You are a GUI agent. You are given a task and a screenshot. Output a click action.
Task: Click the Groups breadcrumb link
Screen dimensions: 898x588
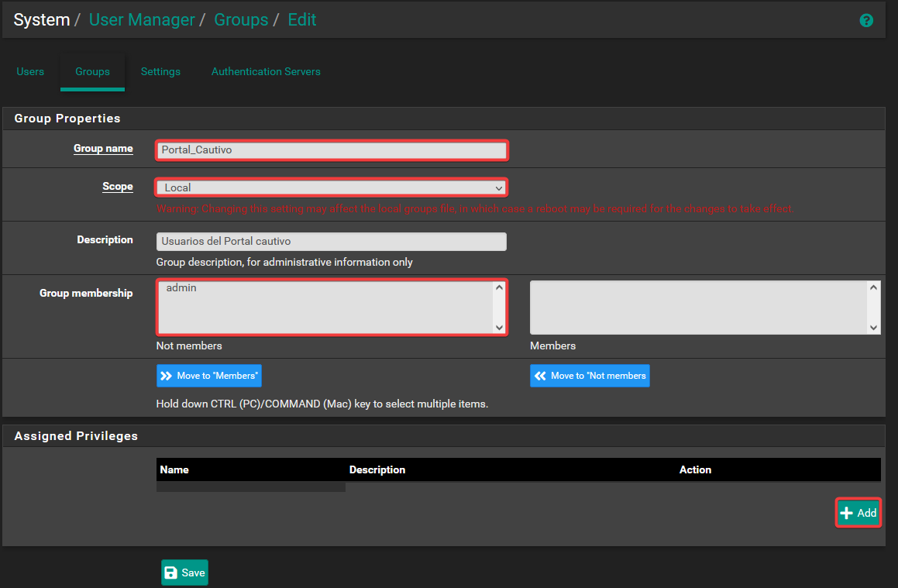[240, 20]
